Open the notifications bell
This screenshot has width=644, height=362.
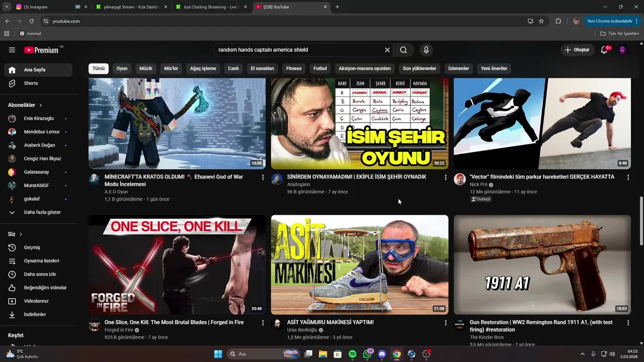pos(605,50)
